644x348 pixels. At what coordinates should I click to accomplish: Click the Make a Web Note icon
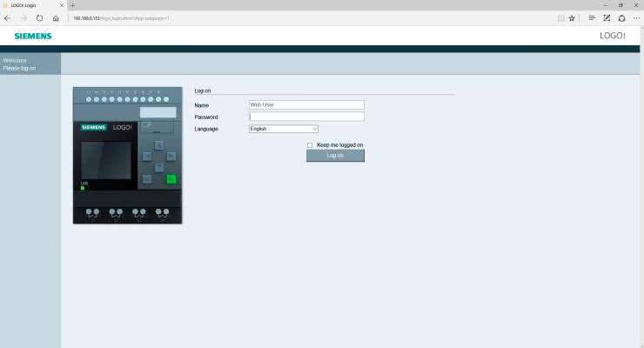(607, 17)
